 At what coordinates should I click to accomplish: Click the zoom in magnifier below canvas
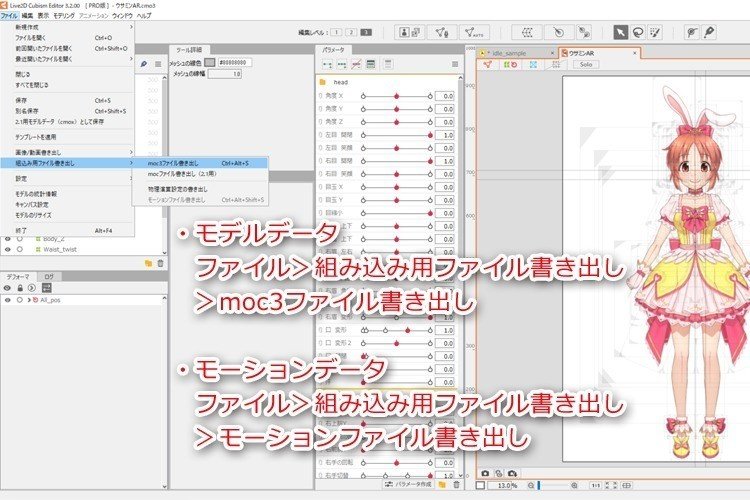tap(574, 485)
